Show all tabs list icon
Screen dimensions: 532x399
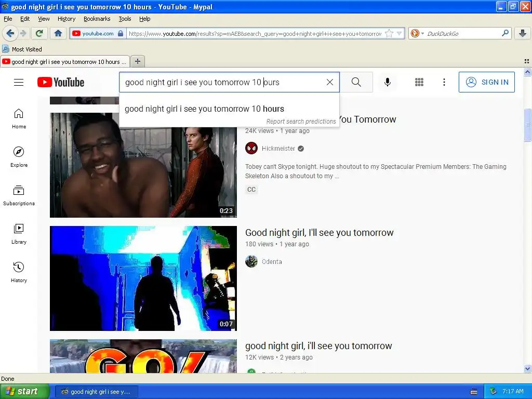coord(527,61)
